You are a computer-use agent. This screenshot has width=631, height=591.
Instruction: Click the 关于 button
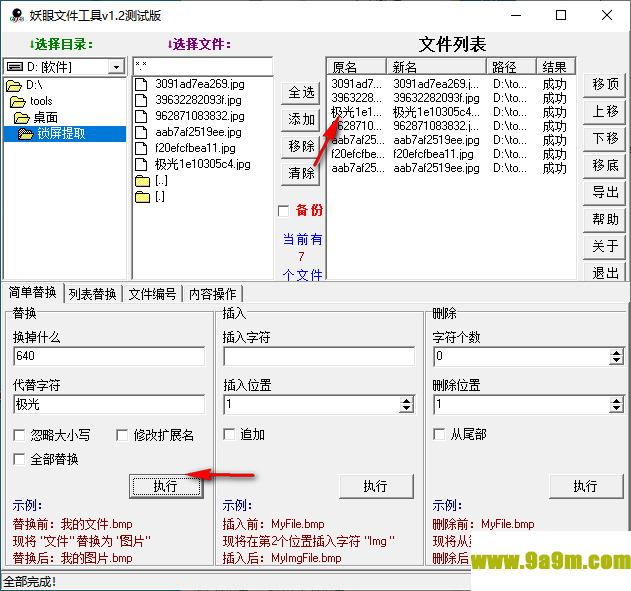[x=604, y=246]
